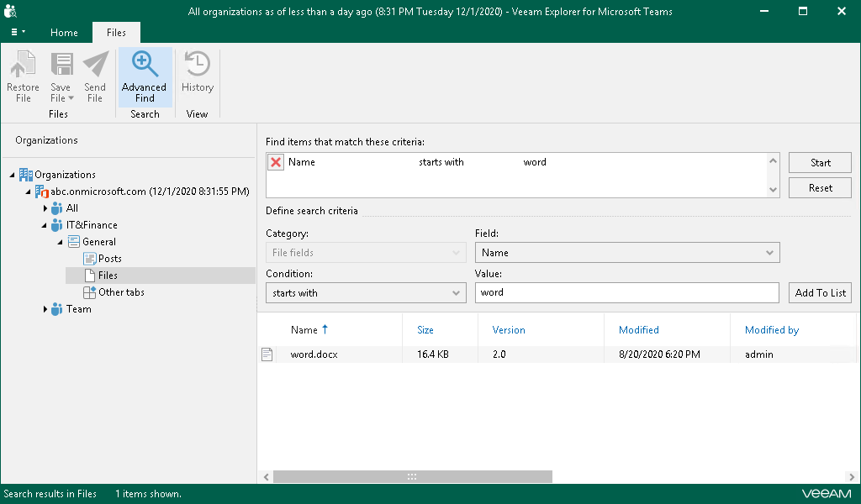Open the Field dropdown showing Name
This screenshot has width=861, height=504.
click(626, 253)
